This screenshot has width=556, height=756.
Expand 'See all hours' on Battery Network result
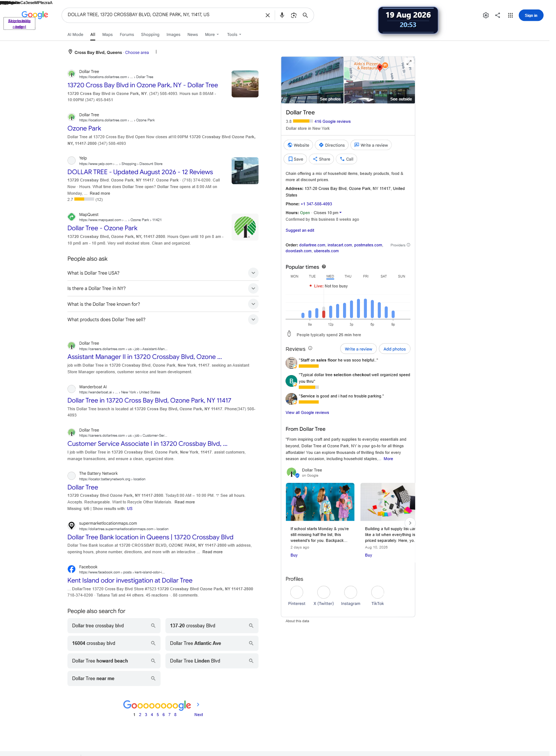[230, 495]
